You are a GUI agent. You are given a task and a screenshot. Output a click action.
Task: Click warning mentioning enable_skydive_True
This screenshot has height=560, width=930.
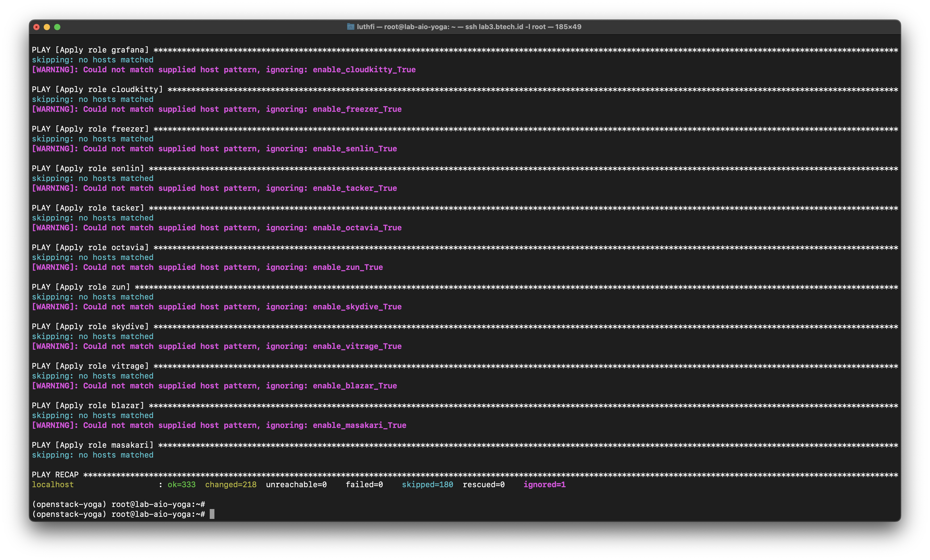pyautogui.click(x=217, y=307)
